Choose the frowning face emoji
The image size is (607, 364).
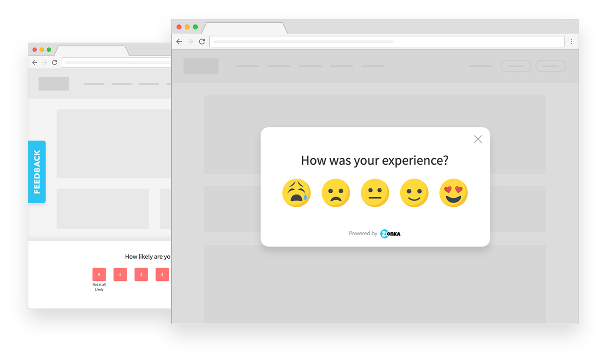pos(336,192)
